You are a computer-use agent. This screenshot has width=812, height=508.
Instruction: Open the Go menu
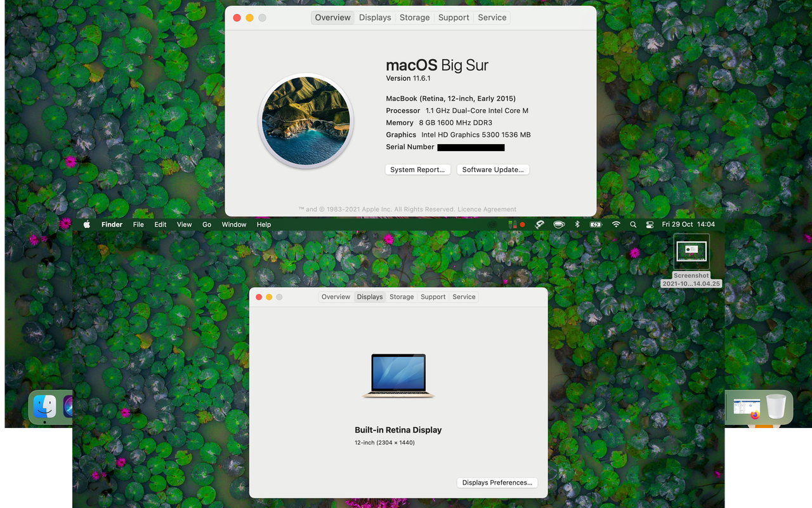207,224
